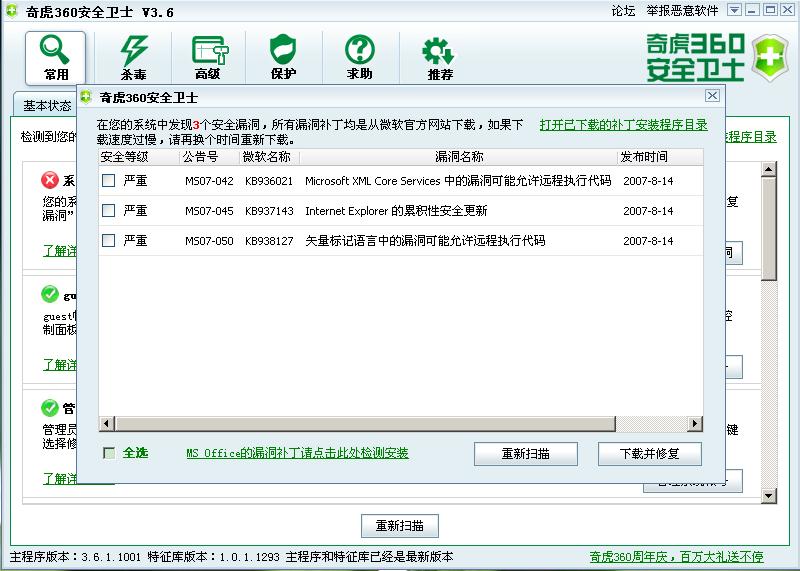Open the 推荐 gear download icon

tap(439, 58)
